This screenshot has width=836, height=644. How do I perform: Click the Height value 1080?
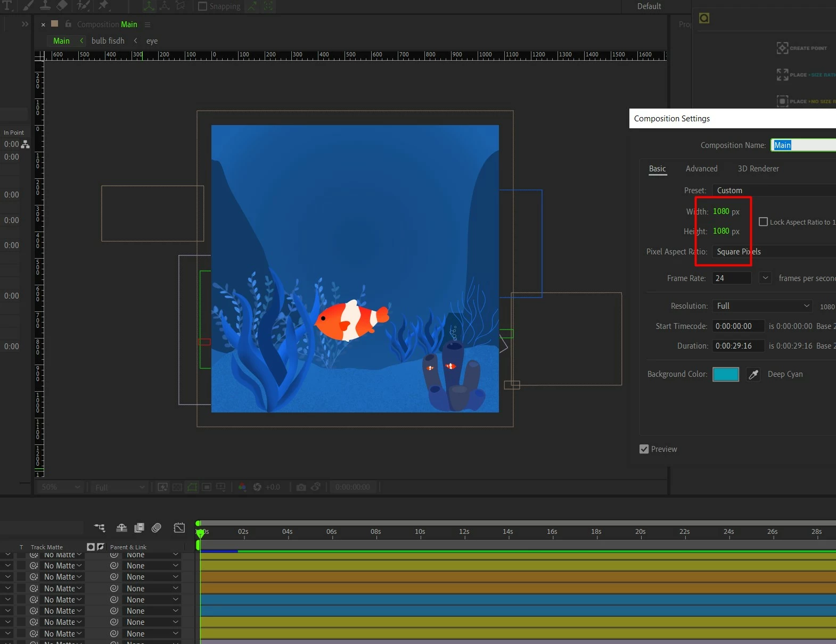(x=721, y=231)
